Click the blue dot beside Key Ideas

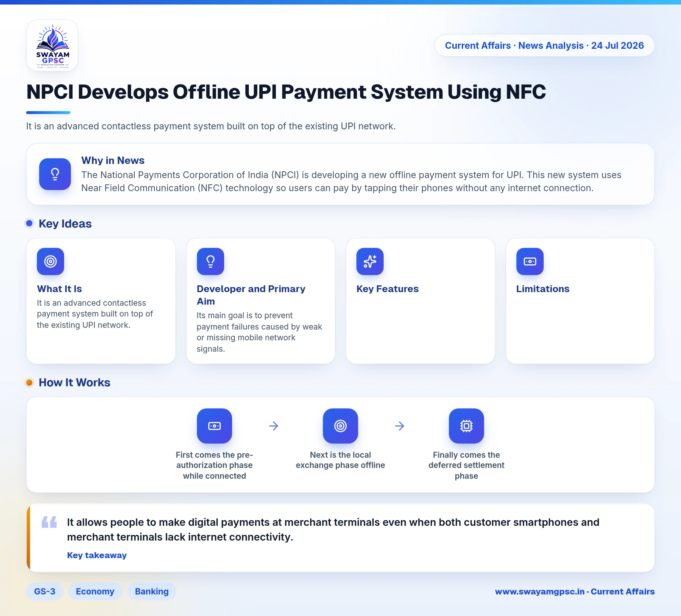click(30, 223)
